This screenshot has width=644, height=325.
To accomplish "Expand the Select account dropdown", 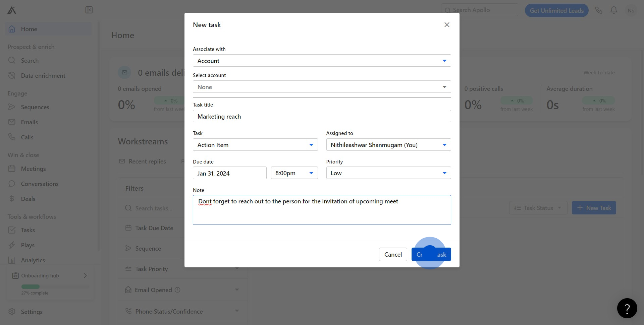I will click(322, 87).
